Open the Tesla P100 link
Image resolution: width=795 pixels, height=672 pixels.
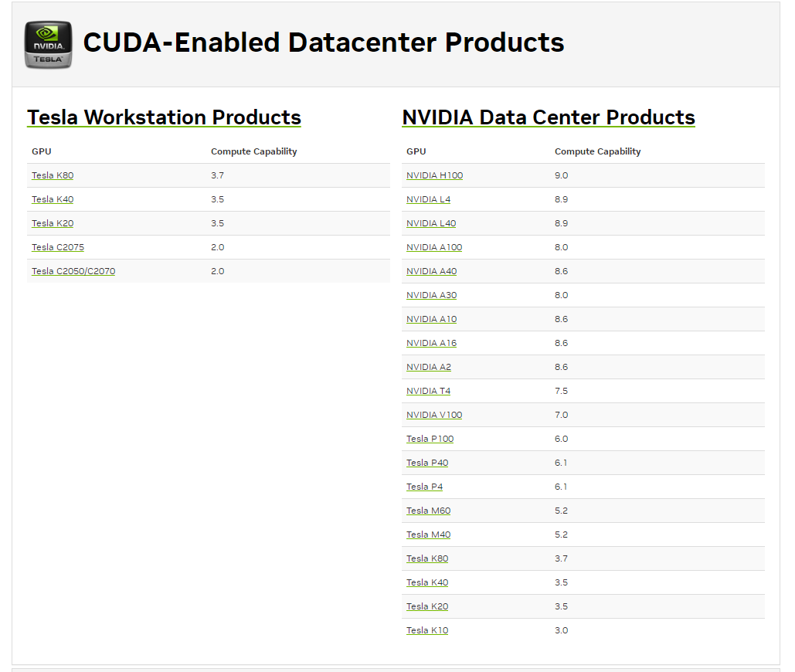(x=430, y=439)
